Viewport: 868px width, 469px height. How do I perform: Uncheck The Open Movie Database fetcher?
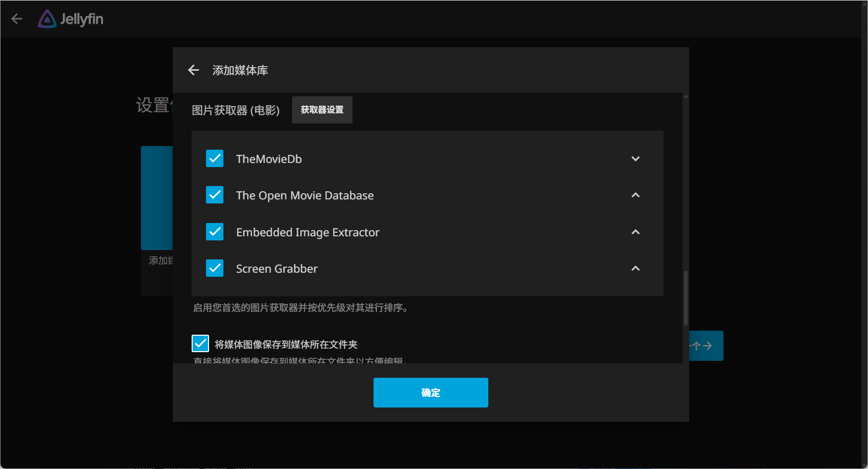pyautogui.click(x=215, y=195)
